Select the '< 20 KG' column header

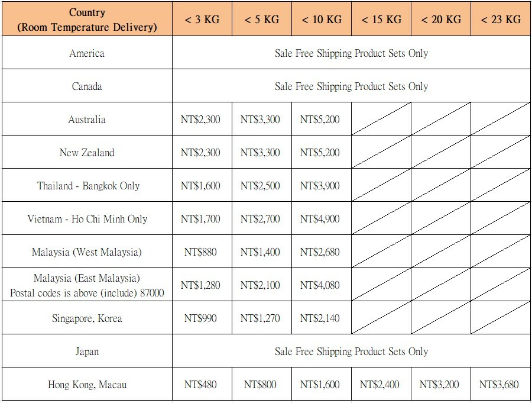point(440,20)
